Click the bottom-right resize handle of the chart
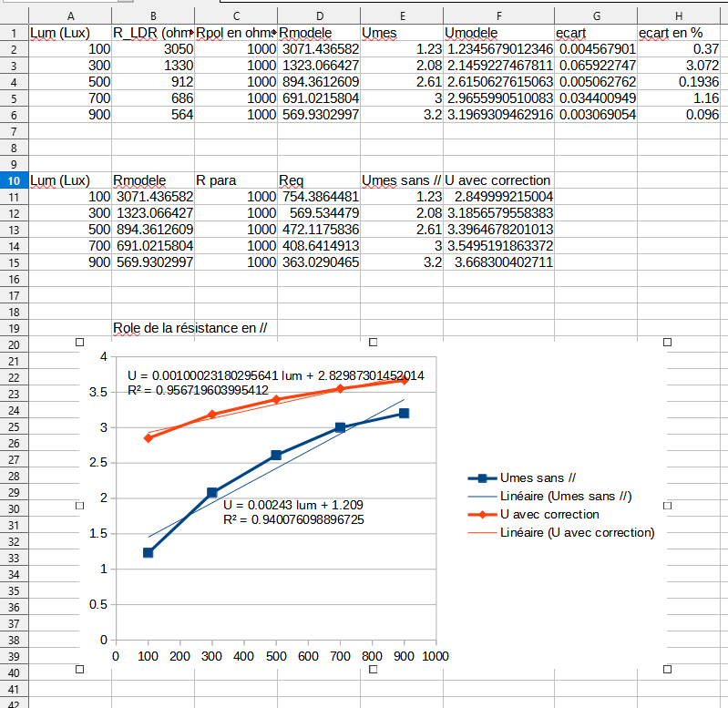Screen dimensions: 728x708 (668, 670)
